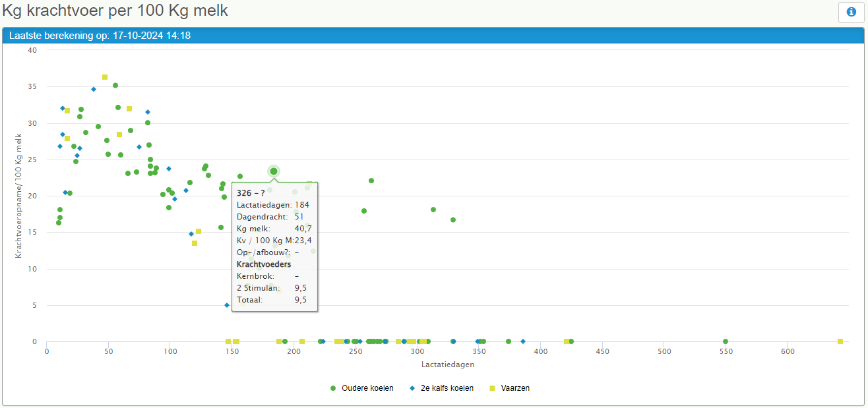
Task: Click the y-axis label 40
Action: click(32, 50)
